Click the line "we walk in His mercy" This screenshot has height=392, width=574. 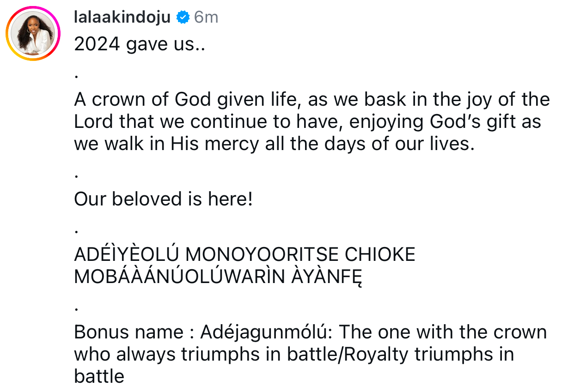point(274,144)
